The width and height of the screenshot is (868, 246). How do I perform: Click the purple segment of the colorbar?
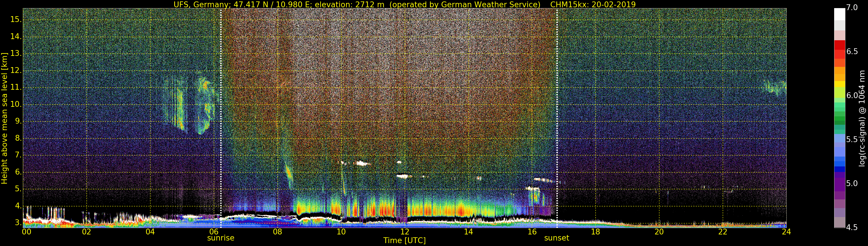[x=839, y=185]
